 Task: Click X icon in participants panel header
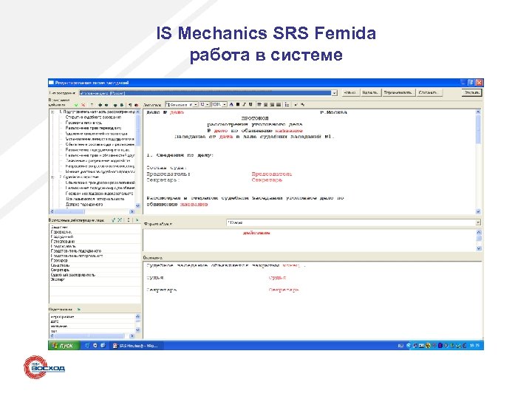(x=120, y=220)
